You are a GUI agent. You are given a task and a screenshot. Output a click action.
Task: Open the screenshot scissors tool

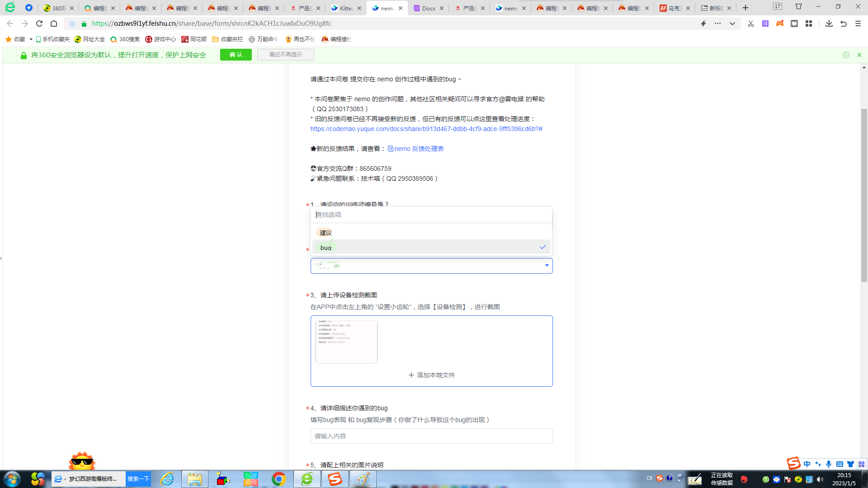click(x=750, y=23)
